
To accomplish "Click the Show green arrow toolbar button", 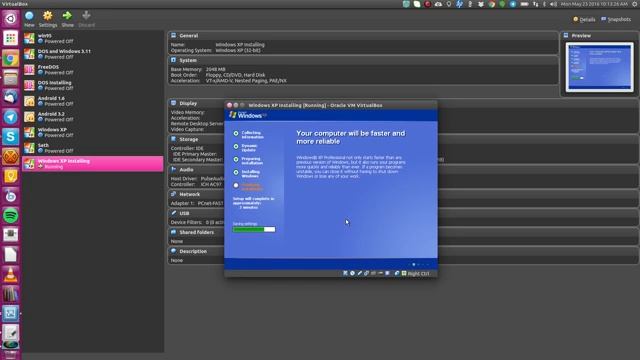I will pos(67,19).
